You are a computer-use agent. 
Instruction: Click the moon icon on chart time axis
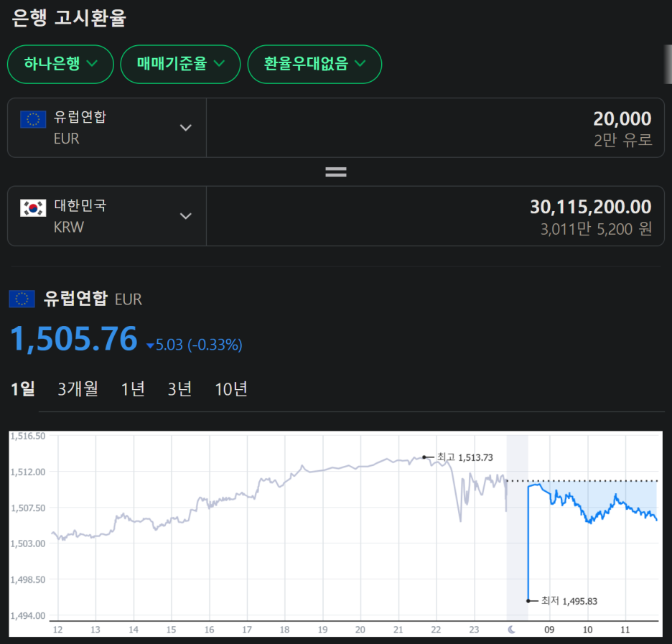[511, 630]
